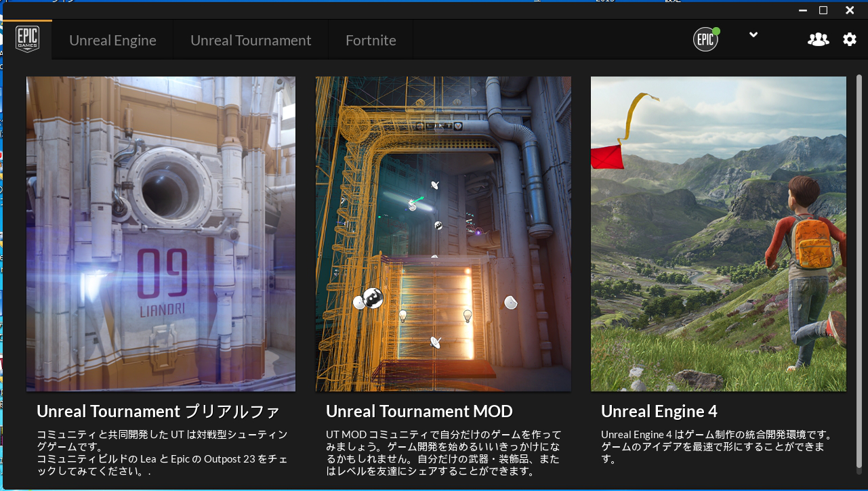The height and width of the screenshot is (491, 868).
Task: Switch to the Unreal Tournament tab
Action: coord(251,40)
